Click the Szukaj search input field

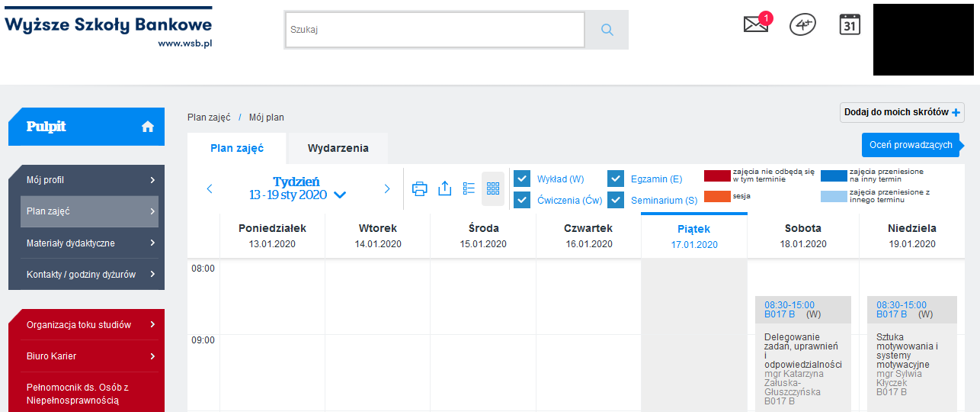click(x=434, y=30)
